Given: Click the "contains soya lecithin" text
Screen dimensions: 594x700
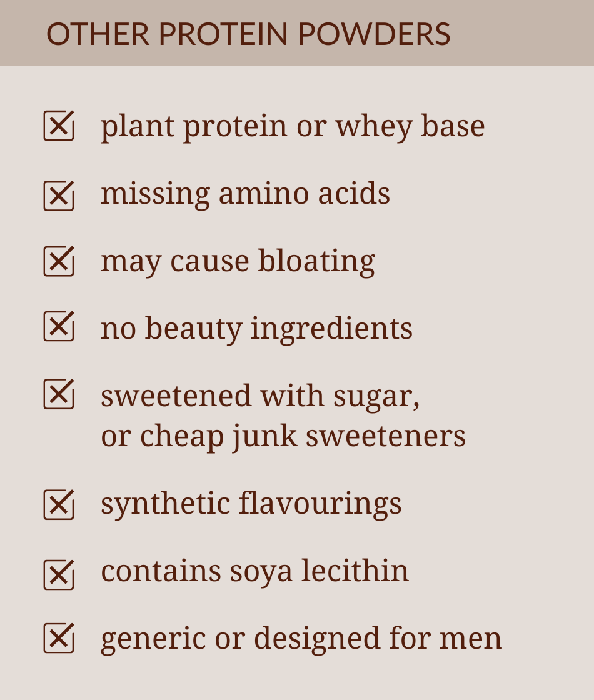Looking at the screenshot, I should pyautogui.click(x=254, y=571).
